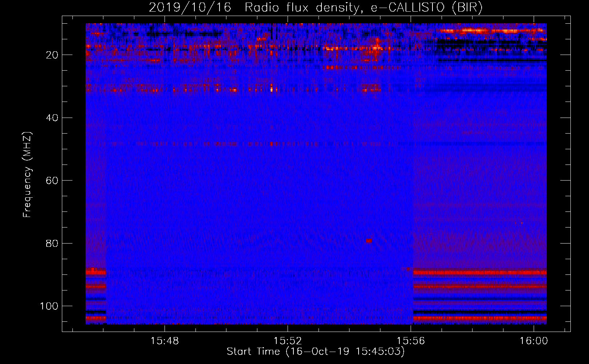Click the '15:48' time tick label

pyautogui.click(x=165, y=341)
